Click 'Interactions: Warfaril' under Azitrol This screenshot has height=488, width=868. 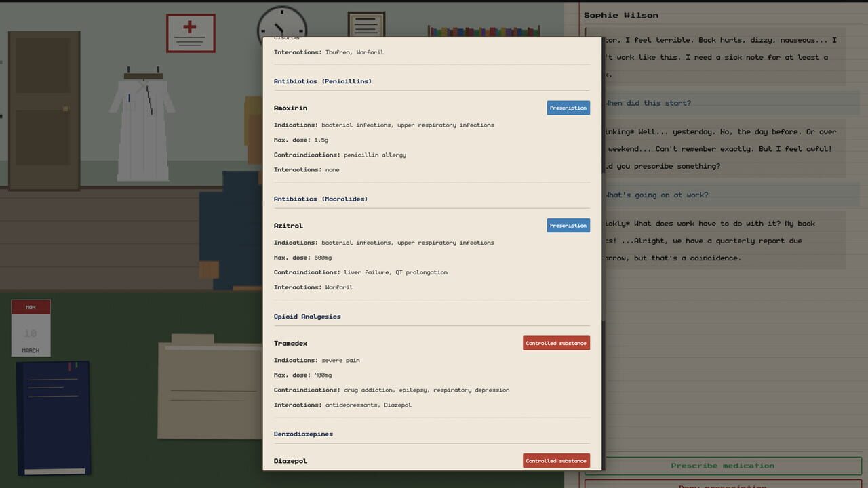point(313,287)
